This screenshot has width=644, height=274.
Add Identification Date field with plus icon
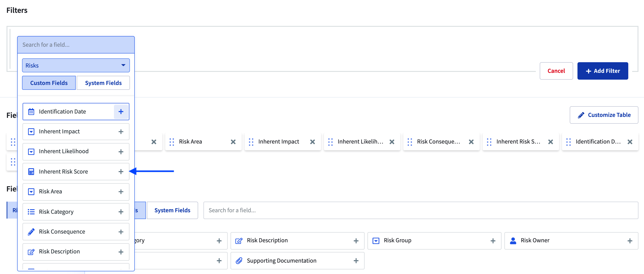[x=121, y=112]
